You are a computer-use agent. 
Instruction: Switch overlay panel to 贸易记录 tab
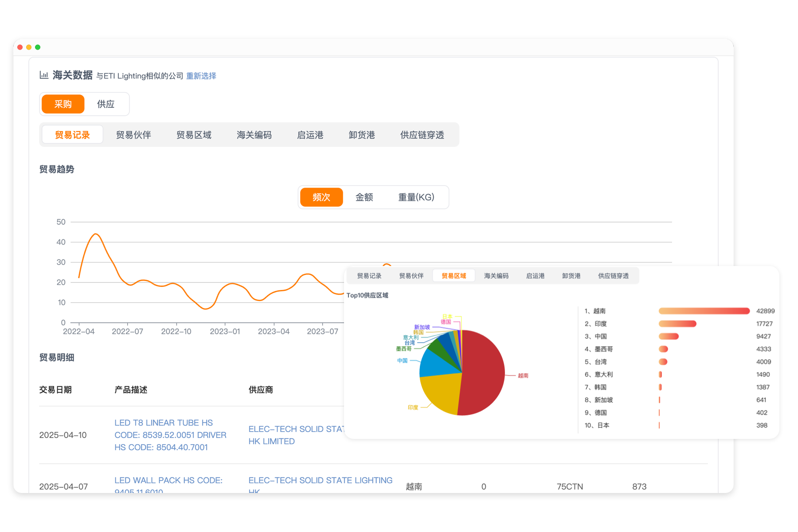point(368,275)
